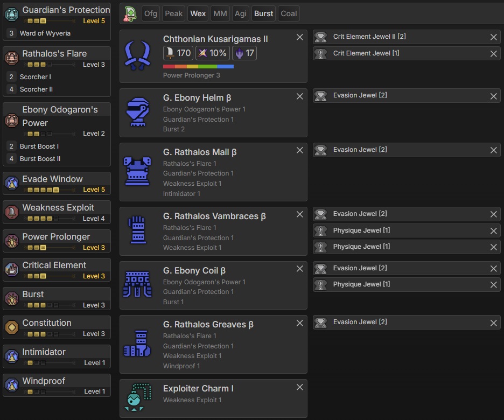Click the G. Rathalos Mail chest icon

(x=137, y=171)
